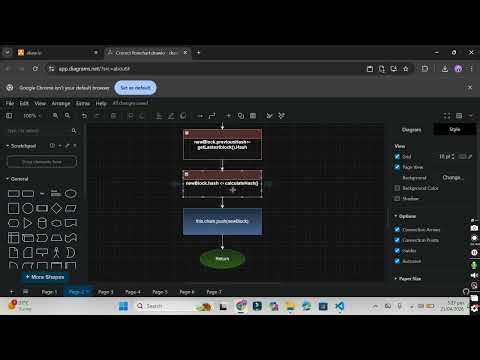Click the search shapes magnifier icon
This screenshot has height=360, width=480.
(74, 131)
